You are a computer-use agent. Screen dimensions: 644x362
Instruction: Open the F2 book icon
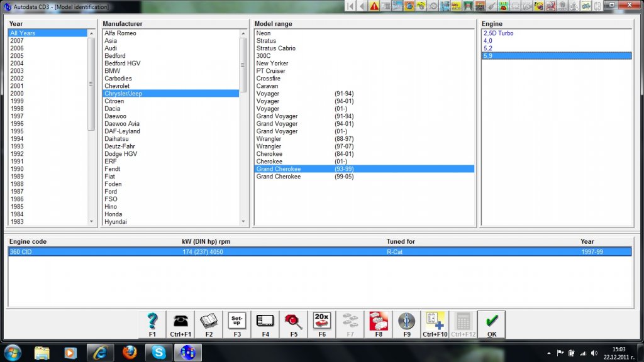(x=209, y=324)
